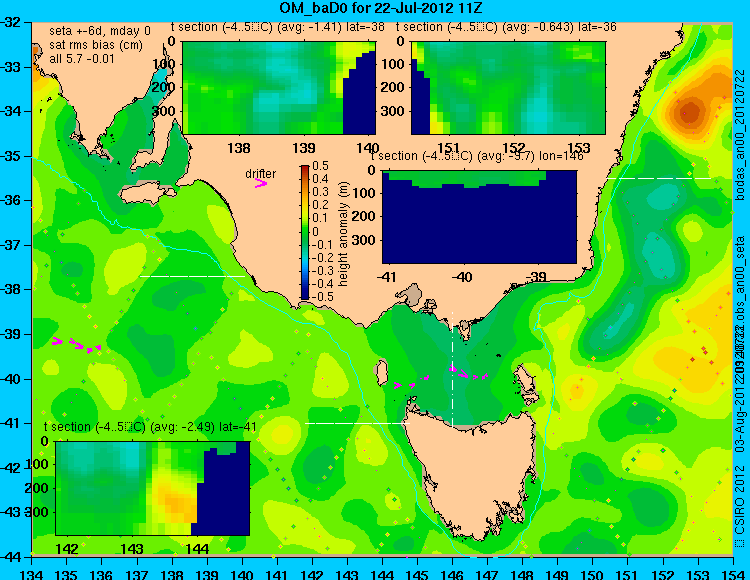Click the 0 tick label on the colorbar
Screen dimensions: 750x580
click(x=315, y=231)
